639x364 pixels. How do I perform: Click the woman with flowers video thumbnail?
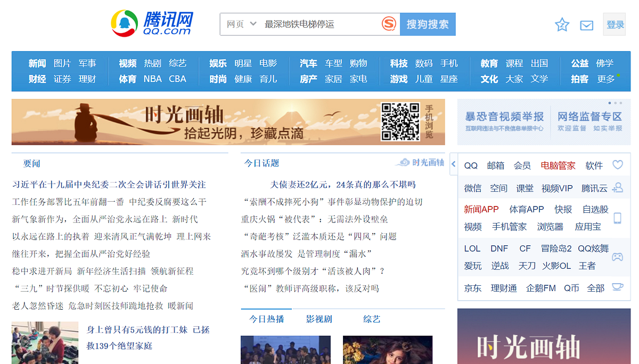tap(388, 350)
